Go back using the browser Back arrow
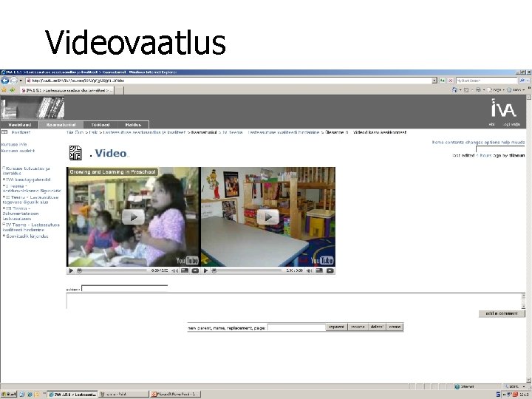532x399 pixels. point(4,81)
